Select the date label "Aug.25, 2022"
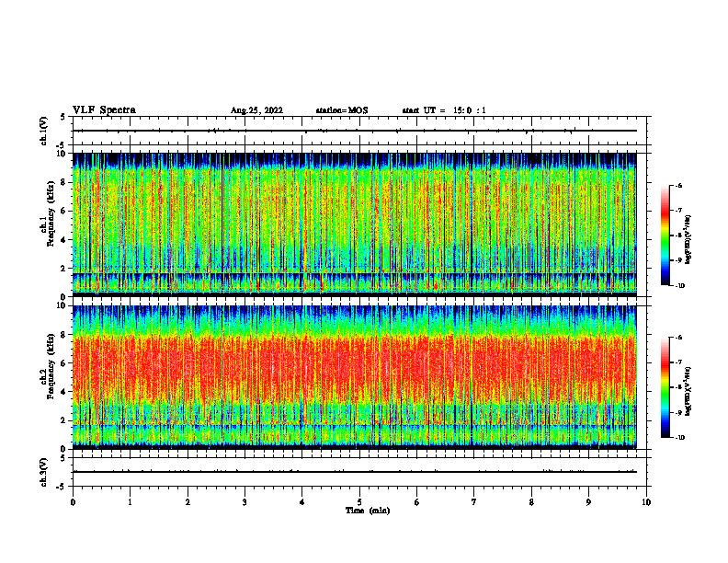Image resolution: width=728 pixels, height=563 pixels. 256,110
